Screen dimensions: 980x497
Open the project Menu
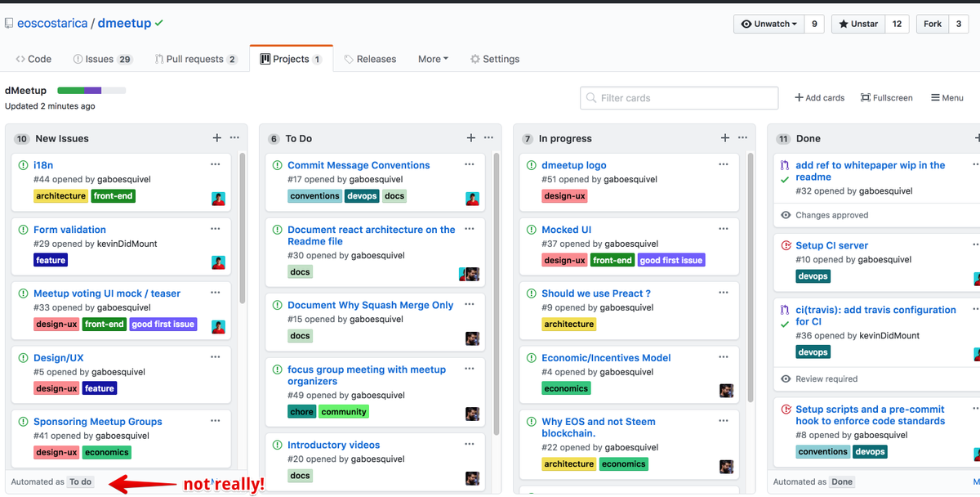coord(947,97)
